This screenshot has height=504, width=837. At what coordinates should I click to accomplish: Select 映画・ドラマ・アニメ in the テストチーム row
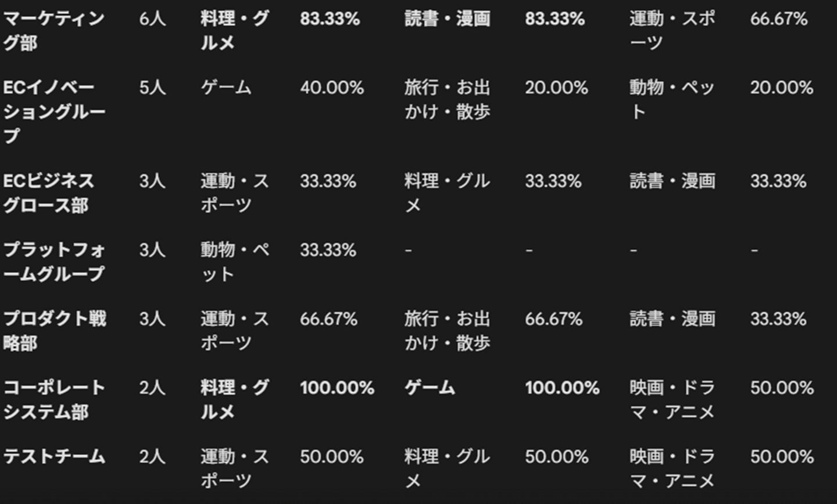click(x=672, y=469)
